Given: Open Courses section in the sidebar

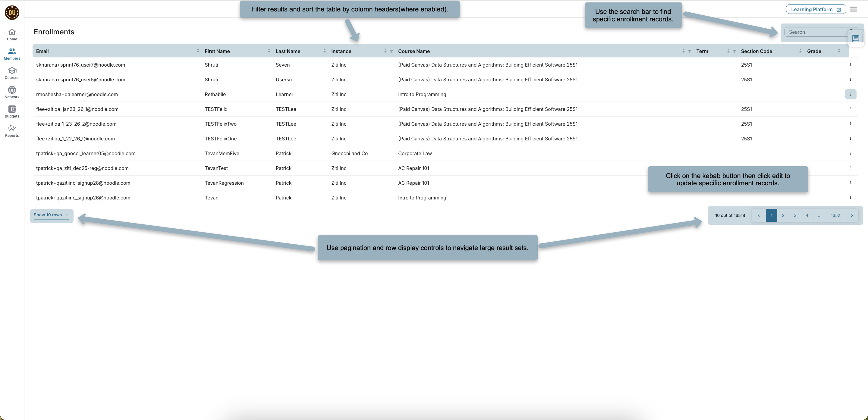Looking at the screenshot, I should click(x=12, y=73).
